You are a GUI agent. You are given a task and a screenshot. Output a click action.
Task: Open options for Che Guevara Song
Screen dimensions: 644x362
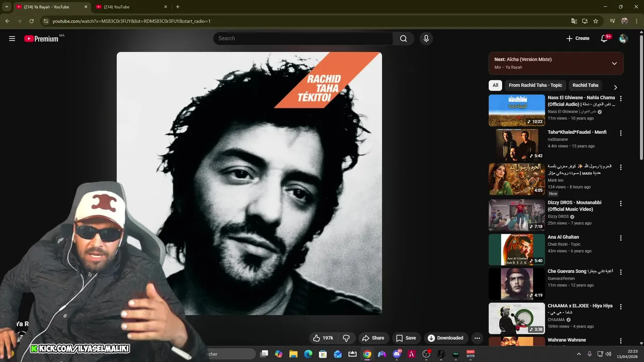[x=620, y=272]
